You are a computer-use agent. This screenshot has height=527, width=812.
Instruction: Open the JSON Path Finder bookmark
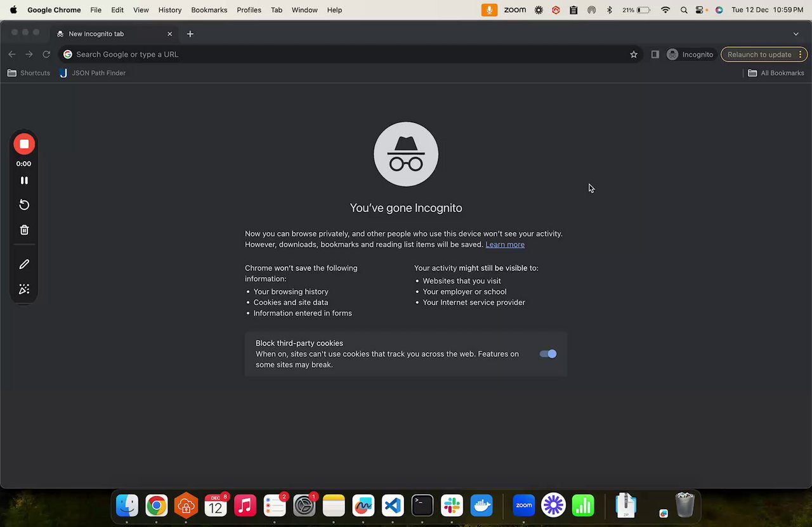tap(93, 73)
